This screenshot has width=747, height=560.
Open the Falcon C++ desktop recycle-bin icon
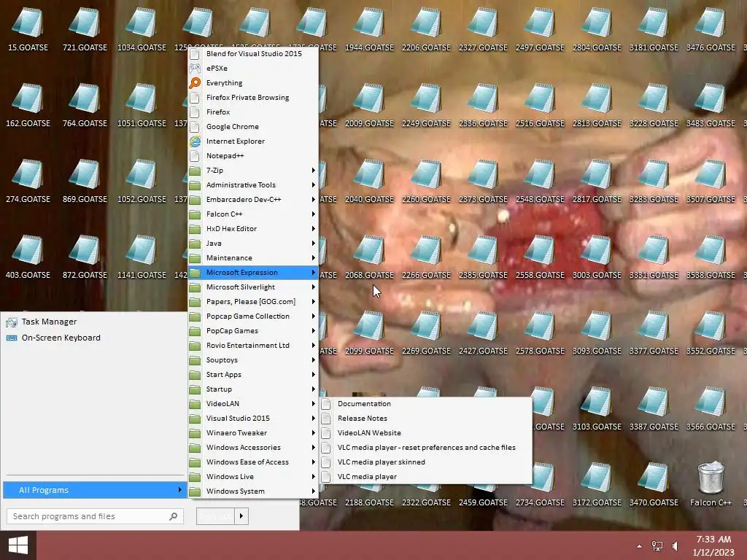click(711, 484)
